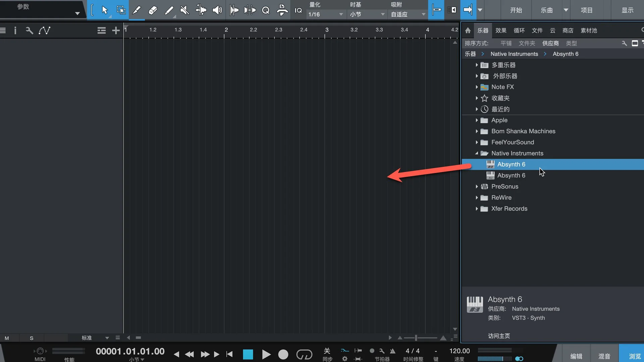Select the Mute tool
This screenshot has height=362, width=644.
click(184, 10)
